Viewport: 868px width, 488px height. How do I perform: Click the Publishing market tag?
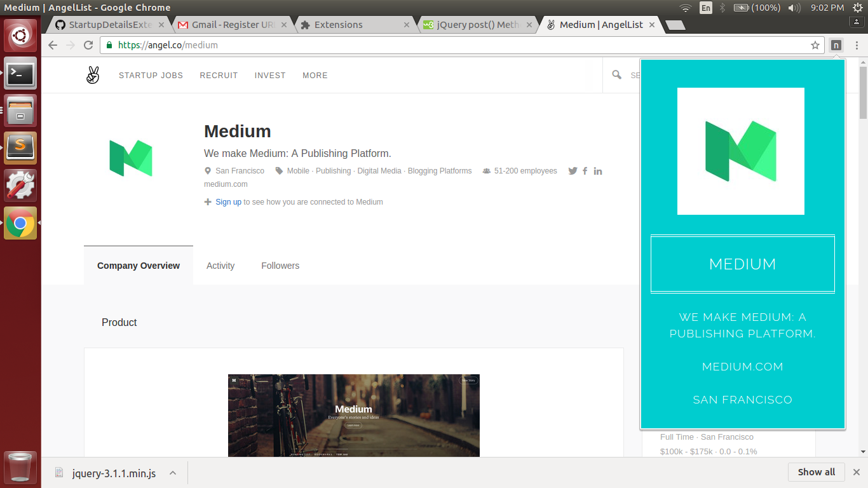click(x=333, y=171)
